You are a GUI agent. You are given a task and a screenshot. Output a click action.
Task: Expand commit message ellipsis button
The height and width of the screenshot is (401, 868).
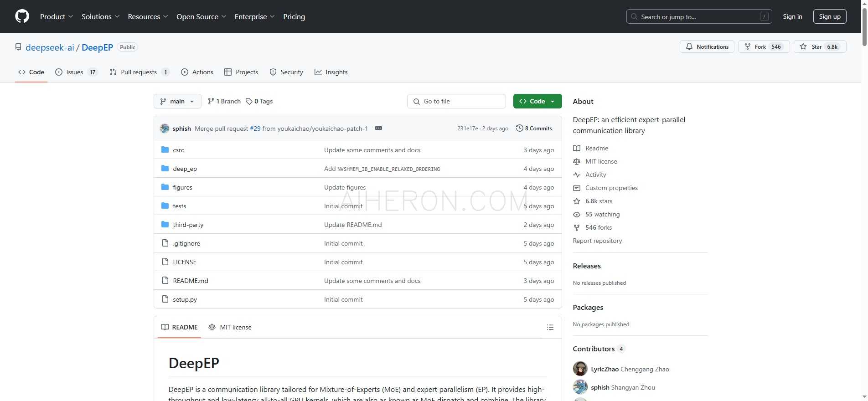[378, 129]
